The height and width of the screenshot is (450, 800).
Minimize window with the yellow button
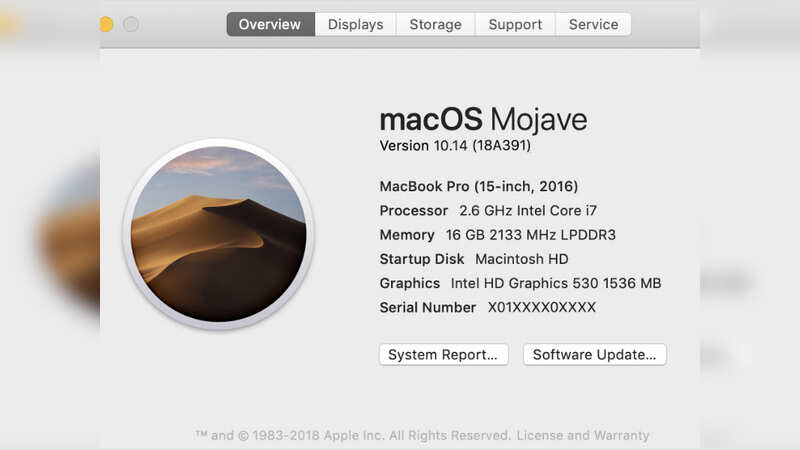tap(106, 24)
